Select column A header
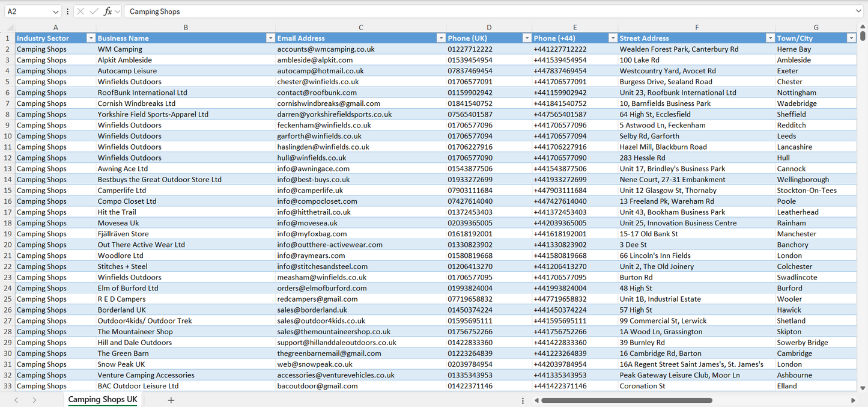Screen dimensions: 868x407 (55, 28)
